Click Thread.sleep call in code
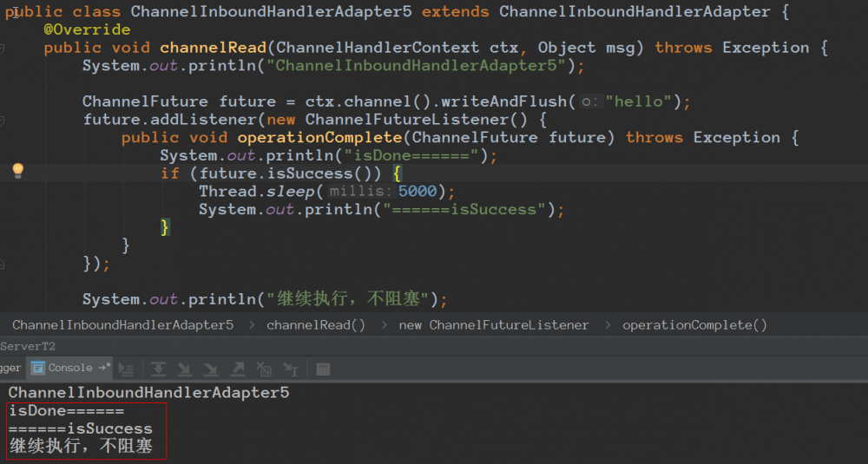Image resolution: width=868 pixels, height=464 pixels. pyautogui.click(x=257, y=192)
